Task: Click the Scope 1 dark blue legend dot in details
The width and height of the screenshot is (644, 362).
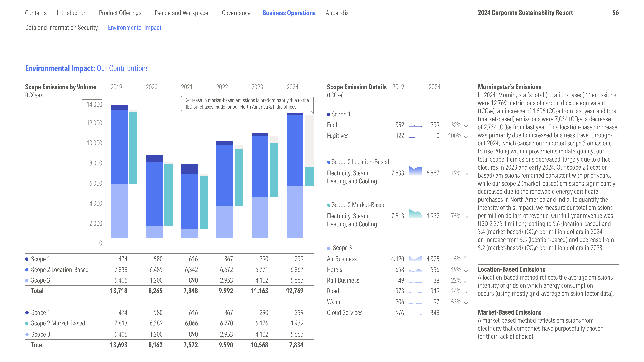Action: pos(329,115)
